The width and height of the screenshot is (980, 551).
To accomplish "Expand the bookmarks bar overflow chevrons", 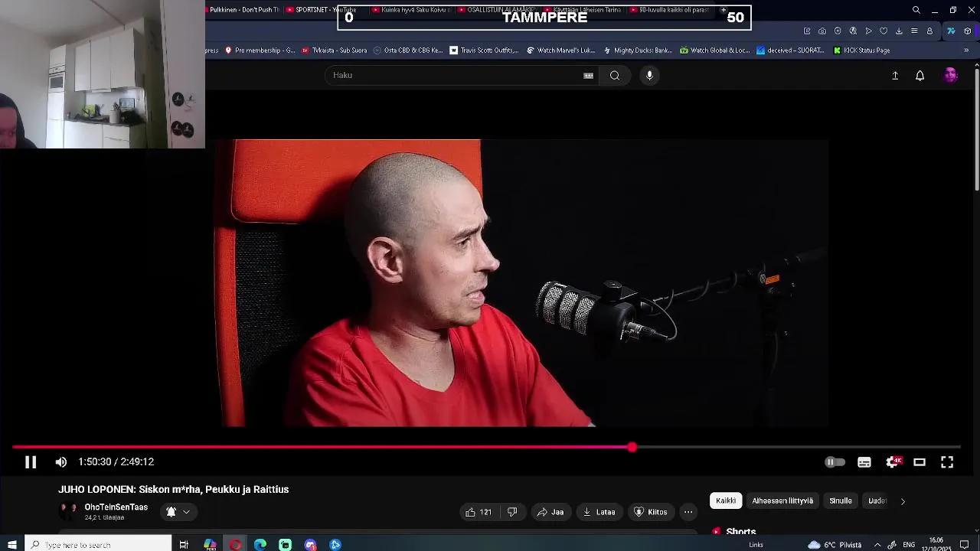I will coord(966,51).
